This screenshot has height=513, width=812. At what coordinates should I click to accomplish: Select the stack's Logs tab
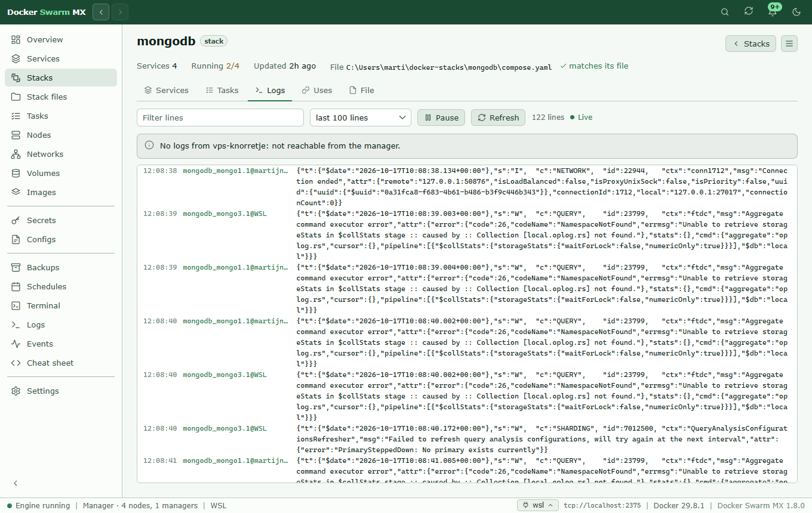tap(270, 90)
